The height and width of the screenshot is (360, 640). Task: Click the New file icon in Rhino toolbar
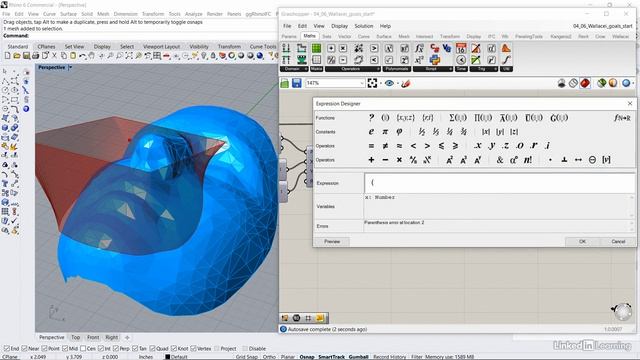coord(7,56)
